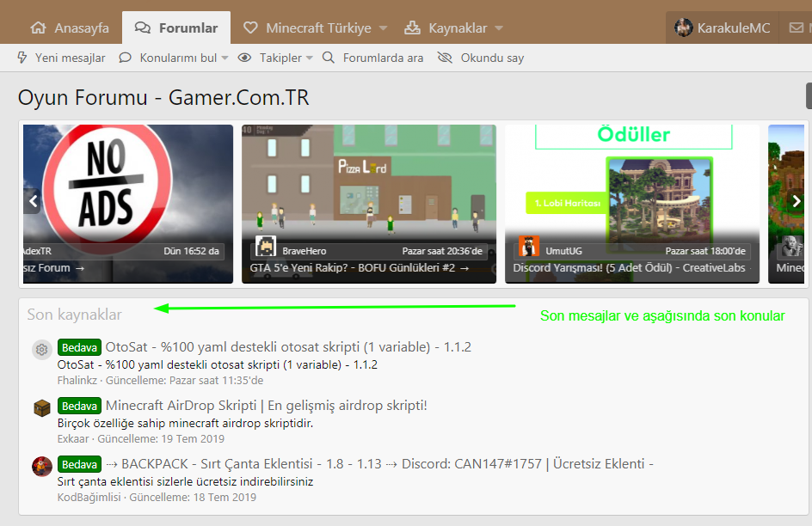Image resolution: width=812 pixels, height=526 pixels.
Task: Expand the Minecraft Türkiye dropdown arrow
Action: [384, 28]
